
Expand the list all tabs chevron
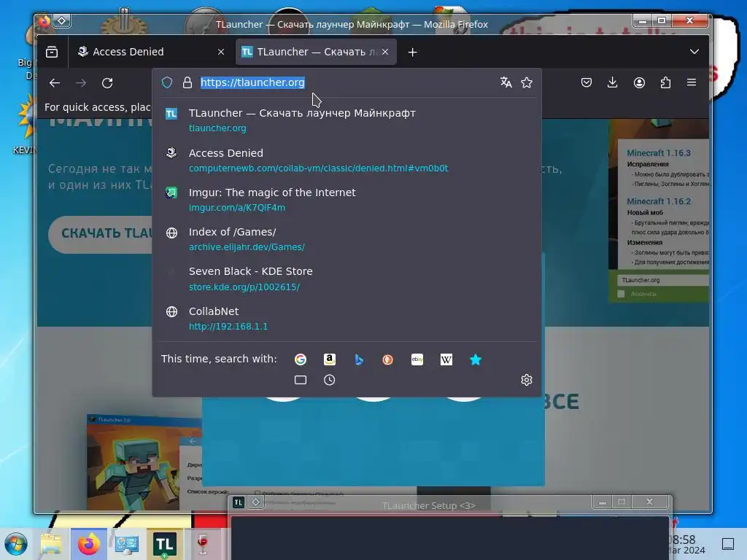[694, 52]
